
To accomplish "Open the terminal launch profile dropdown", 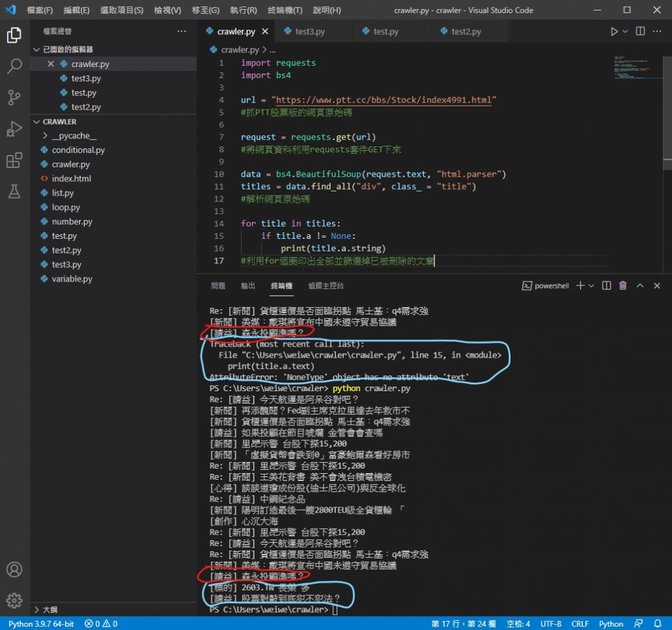I will point(591,285).
